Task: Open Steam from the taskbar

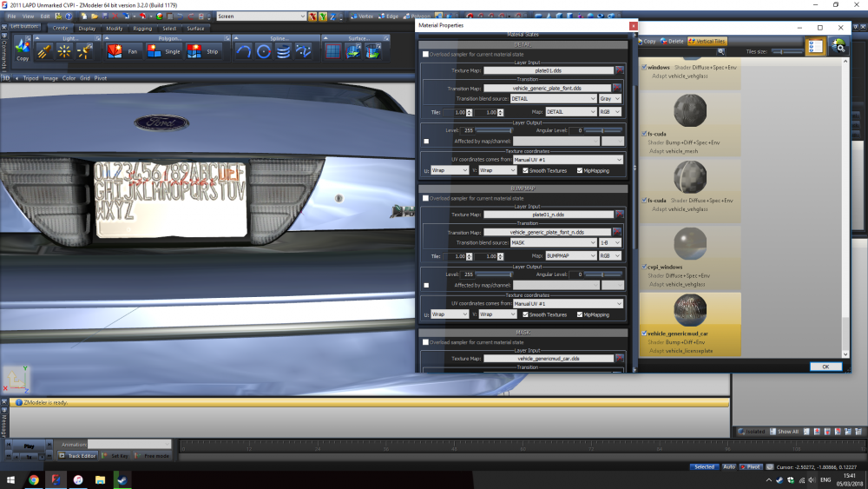Action: (x=122, y=479)
